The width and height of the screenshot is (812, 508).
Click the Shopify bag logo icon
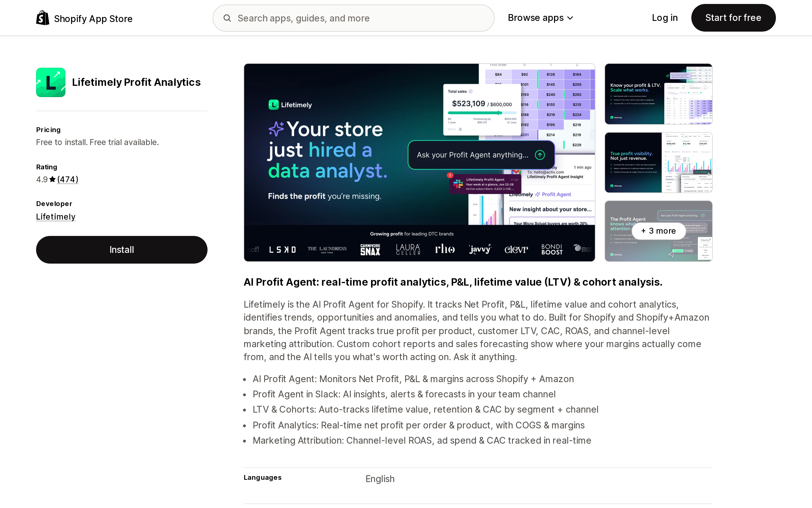click(x=43, y=18)
